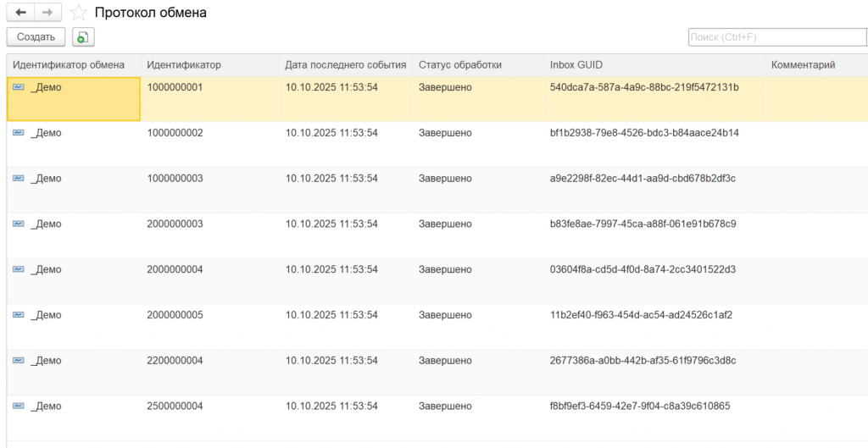Screen dimensions: 868x448
Task: Click the forward navigation arrow
Action: tap(47, 13)
